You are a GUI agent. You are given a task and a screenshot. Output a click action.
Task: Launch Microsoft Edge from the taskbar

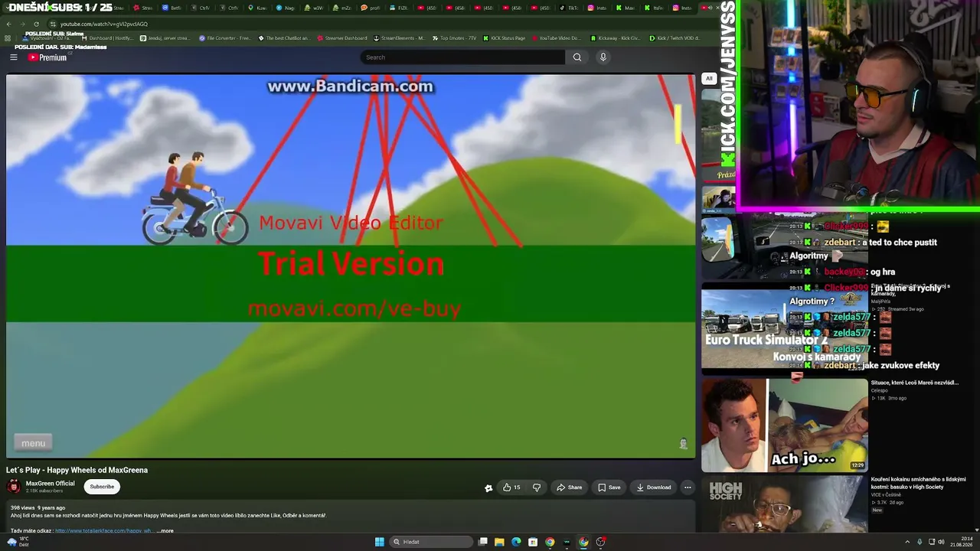point(516,542)
